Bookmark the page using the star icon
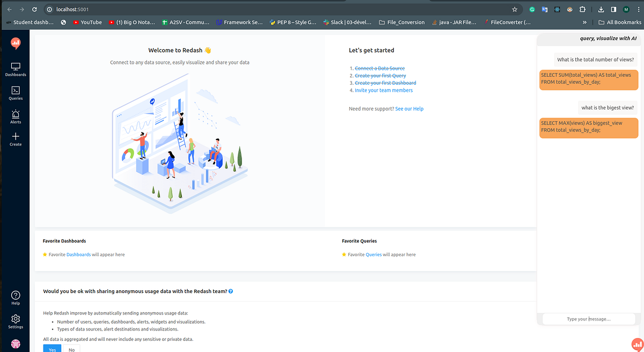The width and height of the screenshot is (644, 352). coord(514,9)
